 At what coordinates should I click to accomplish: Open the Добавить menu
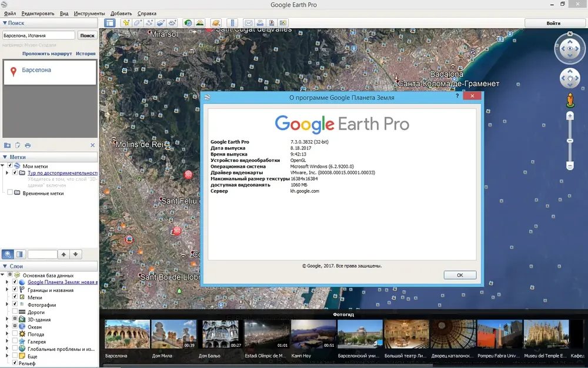tap(121, 14)
